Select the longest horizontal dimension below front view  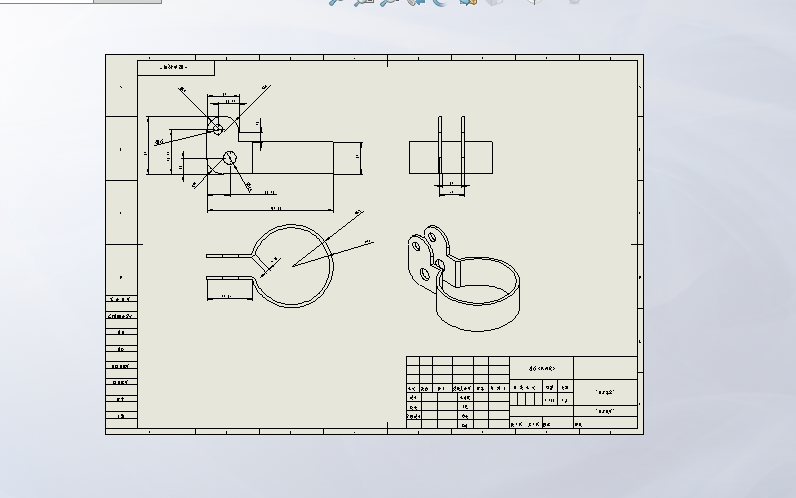pos(271,210)
